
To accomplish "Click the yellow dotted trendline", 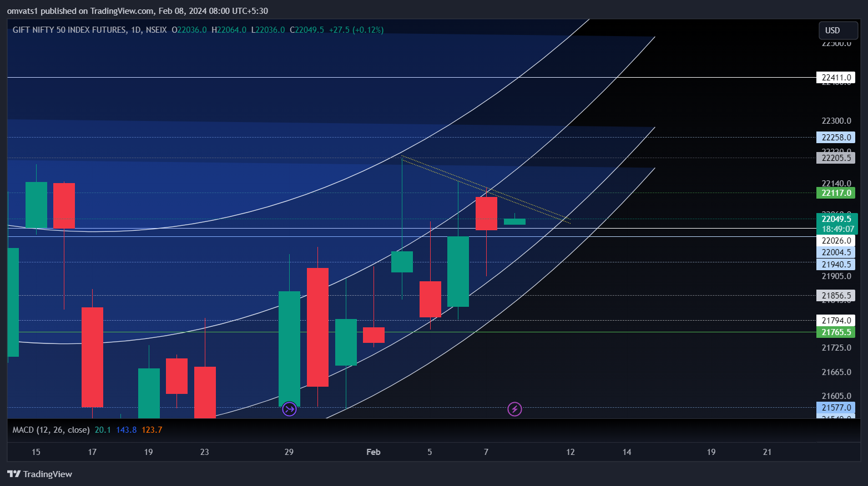I will [486, 189].
